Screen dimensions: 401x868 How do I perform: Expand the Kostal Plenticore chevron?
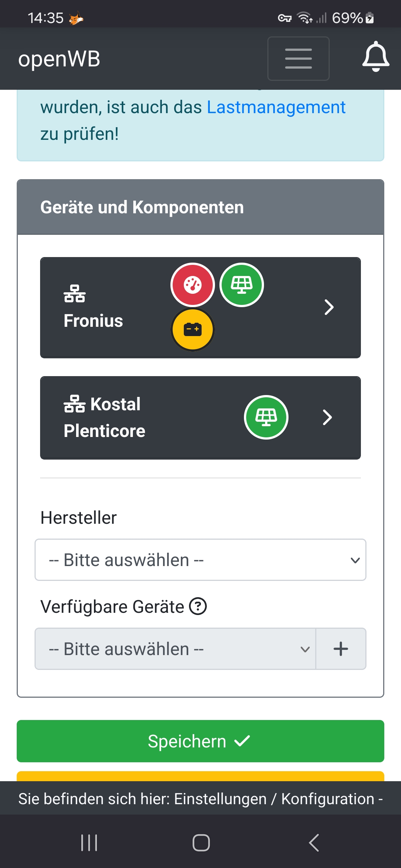click(x=327, y=417)
